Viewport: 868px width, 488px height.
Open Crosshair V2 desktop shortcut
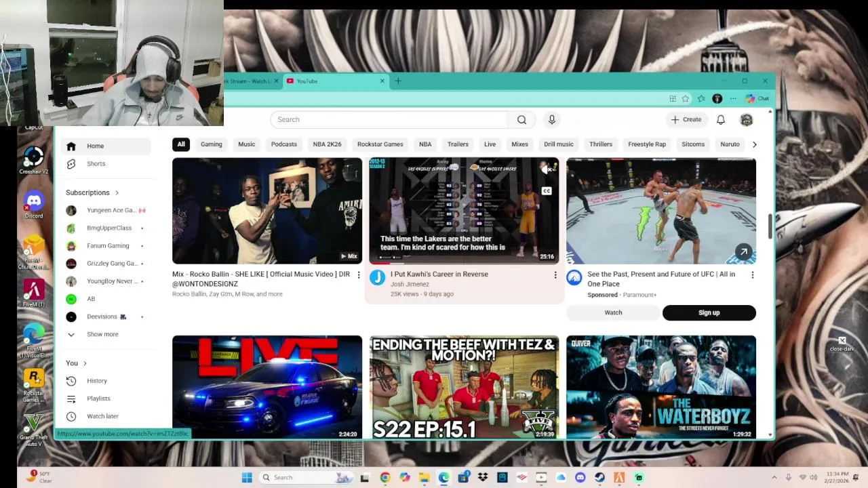33,161
